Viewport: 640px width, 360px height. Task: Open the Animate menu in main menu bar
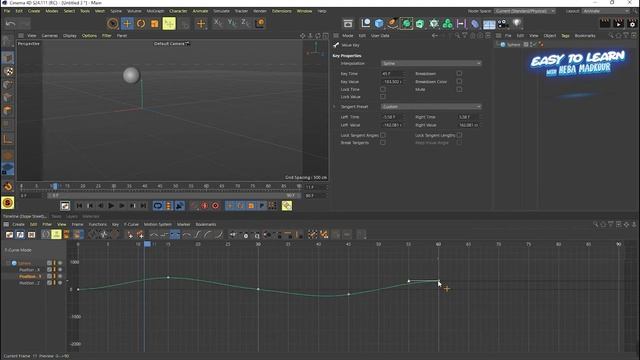[x=200, y=11]
